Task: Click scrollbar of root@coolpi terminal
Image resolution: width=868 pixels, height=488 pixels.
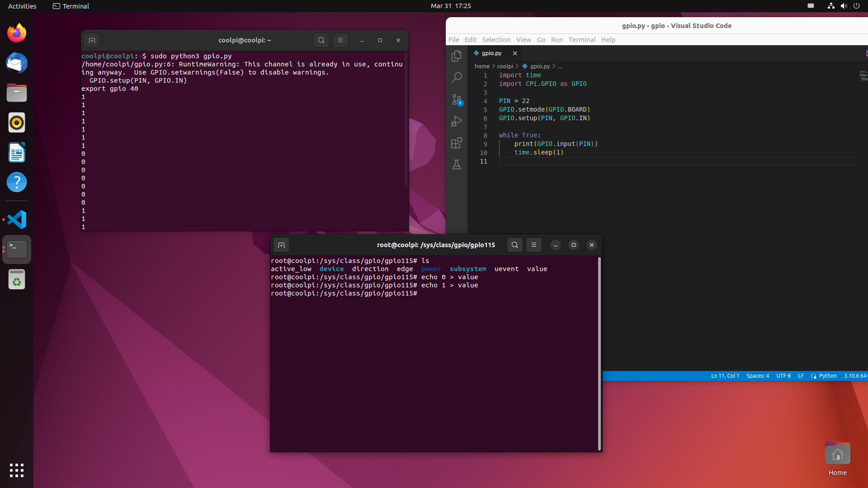Action: 599,354
